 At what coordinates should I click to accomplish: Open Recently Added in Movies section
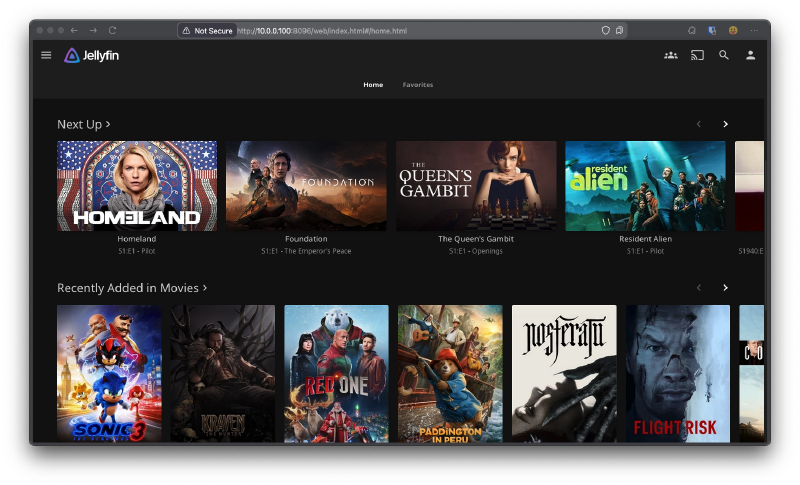[x=131, y=288]
